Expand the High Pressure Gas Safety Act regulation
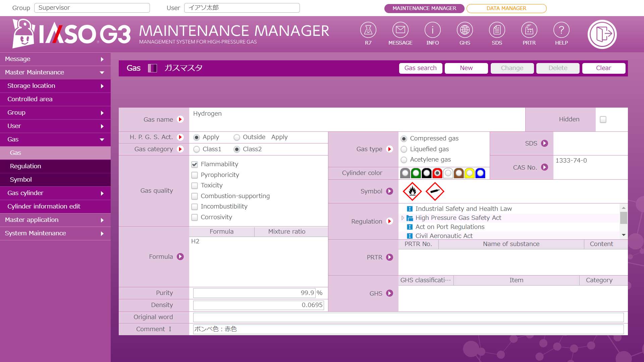This screenshot has height=362, width=644. point(402,218)
